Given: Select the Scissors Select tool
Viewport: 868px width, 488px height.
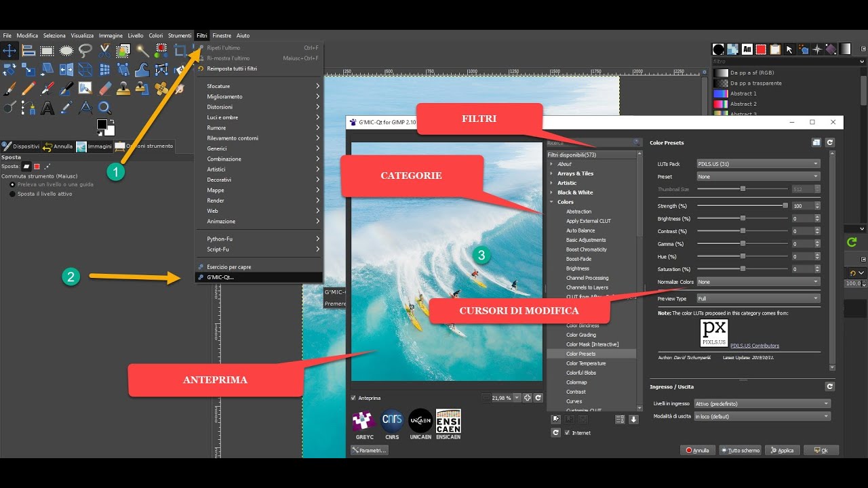Looking at the screenshot, I should tap(104, 50).
